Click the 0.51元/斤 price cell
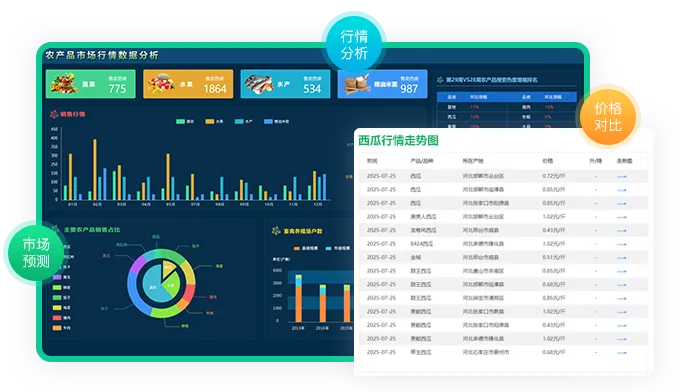The image size is (680, 392). 553,258
